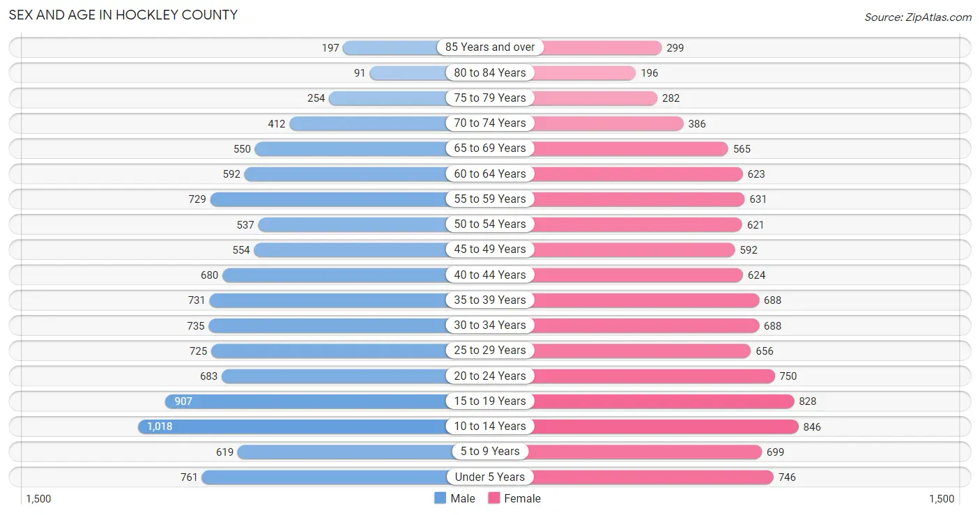Image resolution: width=980 pixels, height=515 pixels.
Task: Click the female 5 to 9 Years bar
Action: coord(645,452)
